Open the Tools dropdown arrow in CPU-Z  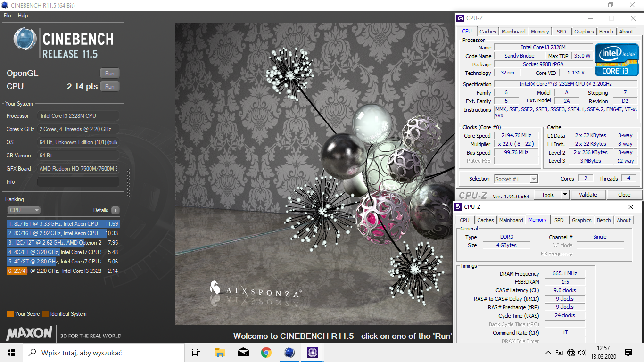[x=565, y=195]
